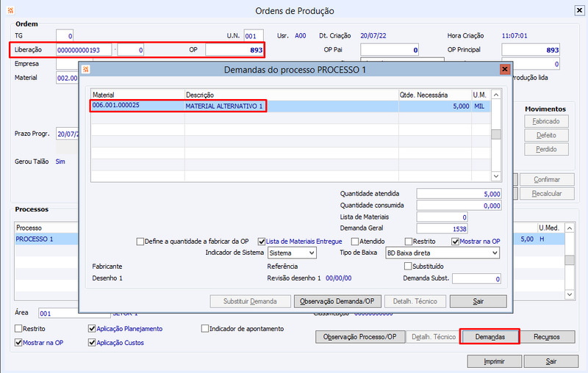588x373 pixels.
Task: Click the Quantidade atendida field
Action: click(x=459, y=194)
